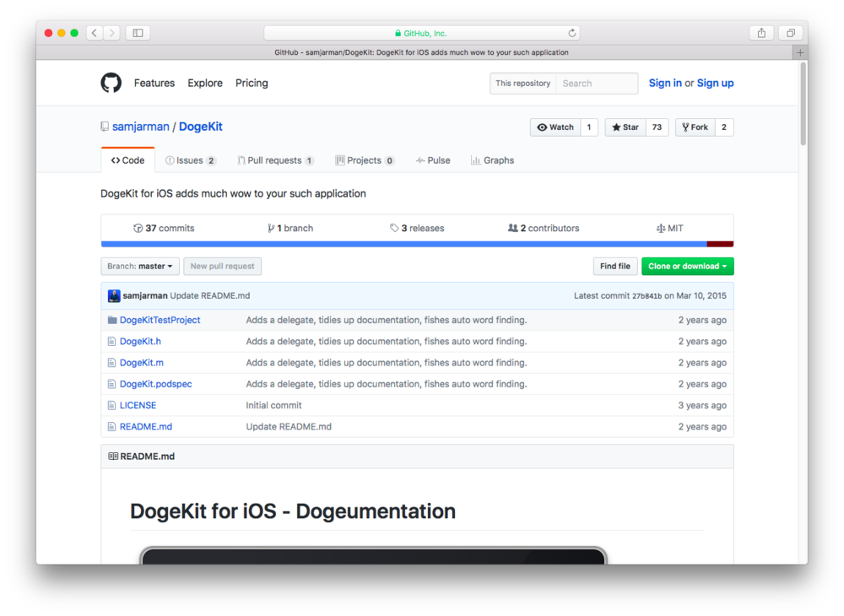Click the file icon beside DogeKit.h

(x=111, y=341)
